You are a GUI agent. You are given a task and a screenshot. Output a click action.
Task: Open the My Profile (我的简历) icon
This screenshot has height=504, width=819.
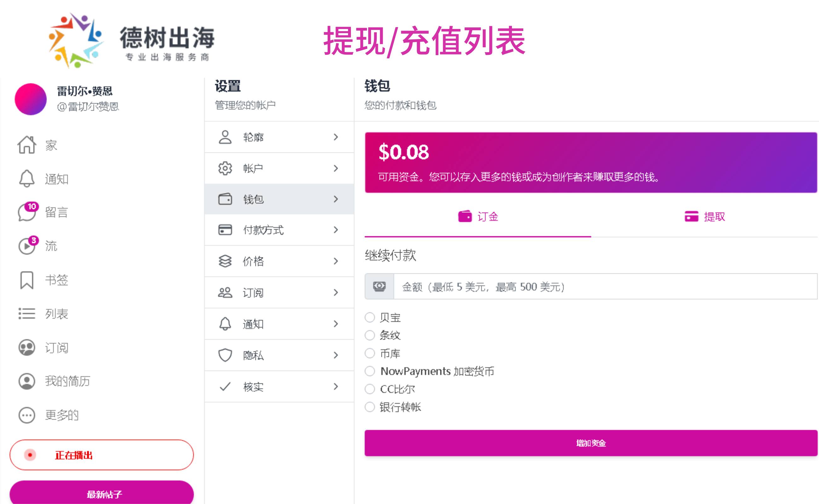click(27, 381)
